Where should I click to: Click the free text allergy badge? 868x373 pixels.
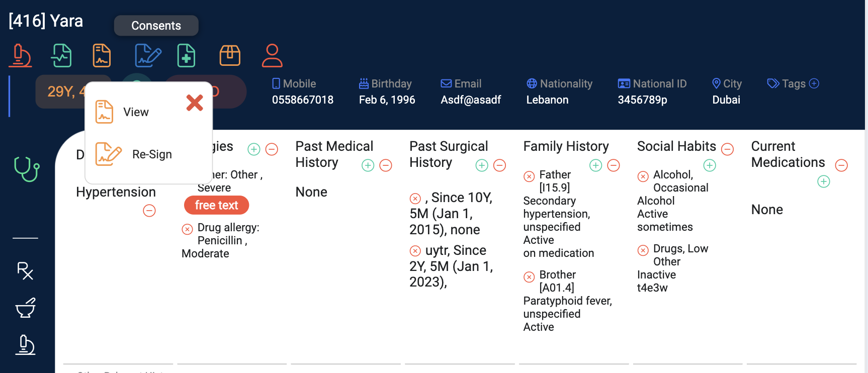216,205
